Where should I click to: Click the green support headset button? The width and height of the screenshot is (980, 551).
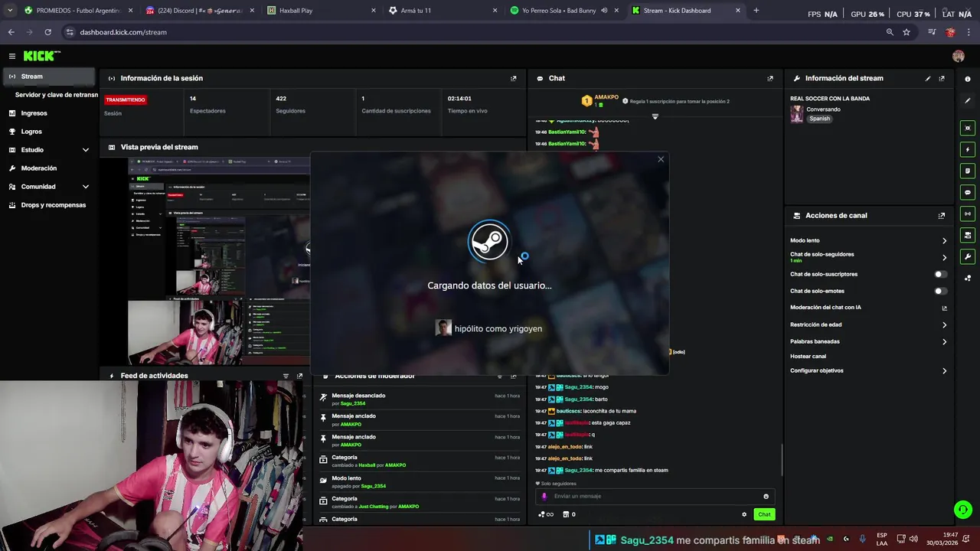[x=962, y=509]
